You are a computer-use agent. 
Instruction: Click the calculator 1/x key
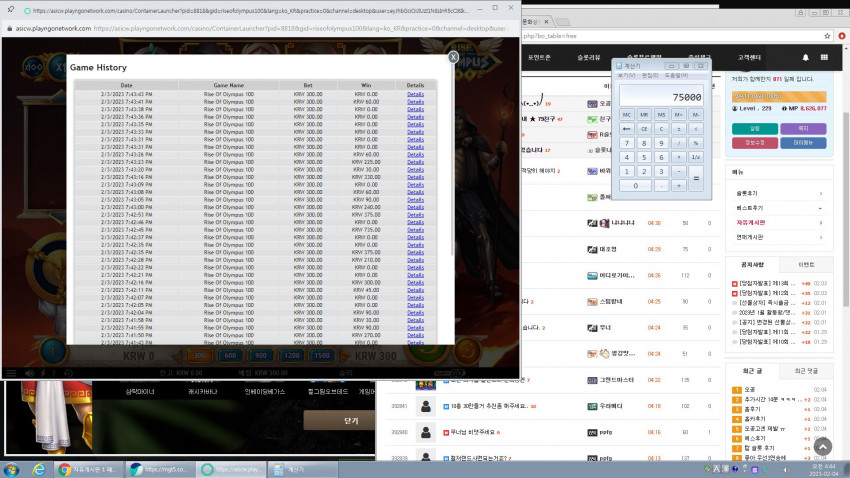click(x=696, y=157)
